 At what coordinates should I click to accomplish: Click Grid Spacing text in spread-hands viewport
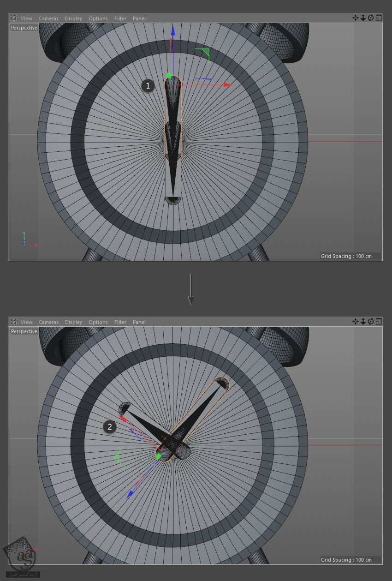[346, 560]
